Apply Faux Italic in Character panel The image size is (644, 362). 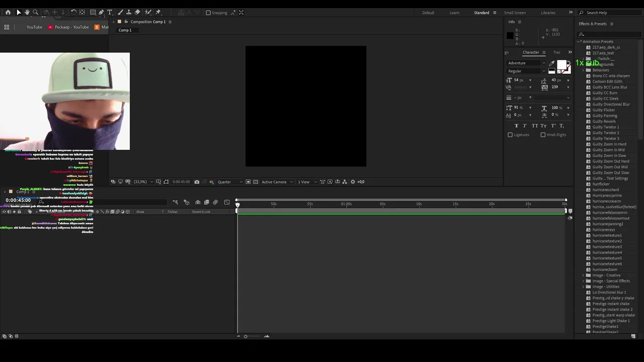pyautogui.click(x=525, y=126)
